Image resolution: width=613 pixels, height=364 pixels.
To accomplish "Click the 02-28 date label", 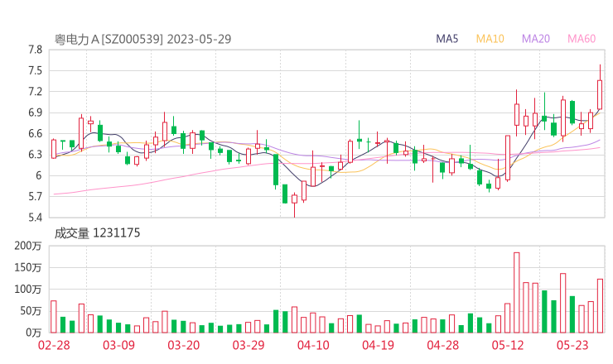I will coord(54,345).
